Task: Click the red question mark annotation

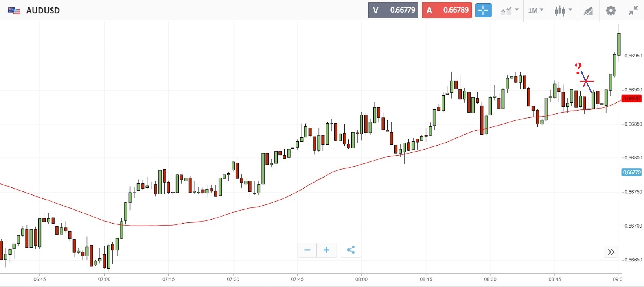Action: point(578,69)
